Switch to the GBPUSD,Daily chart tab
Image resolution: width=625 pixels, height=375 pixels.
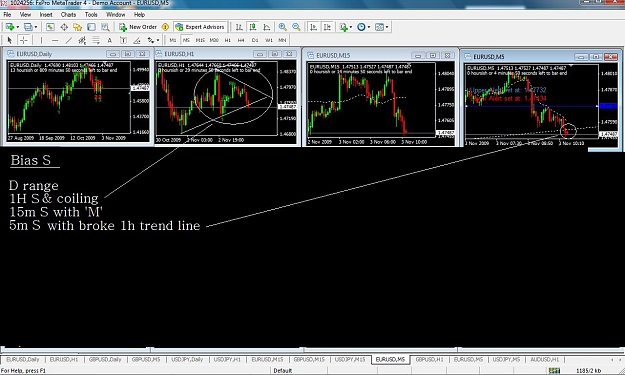pos(105,359)
